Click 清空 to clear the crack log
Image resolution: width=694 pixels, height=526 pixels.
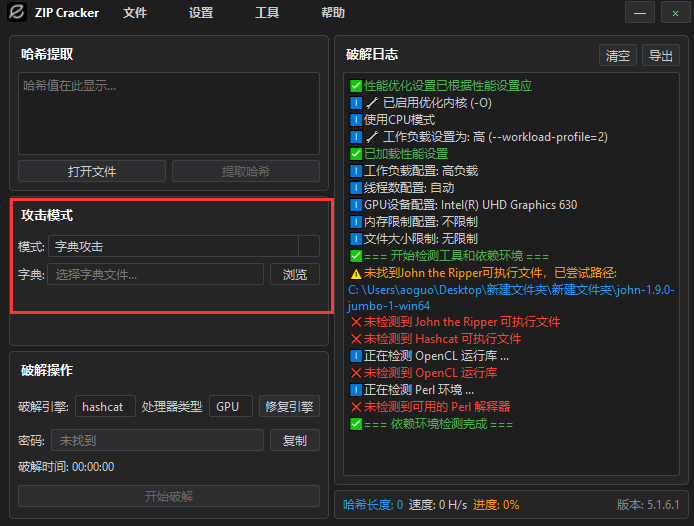[x=617, y=56]
